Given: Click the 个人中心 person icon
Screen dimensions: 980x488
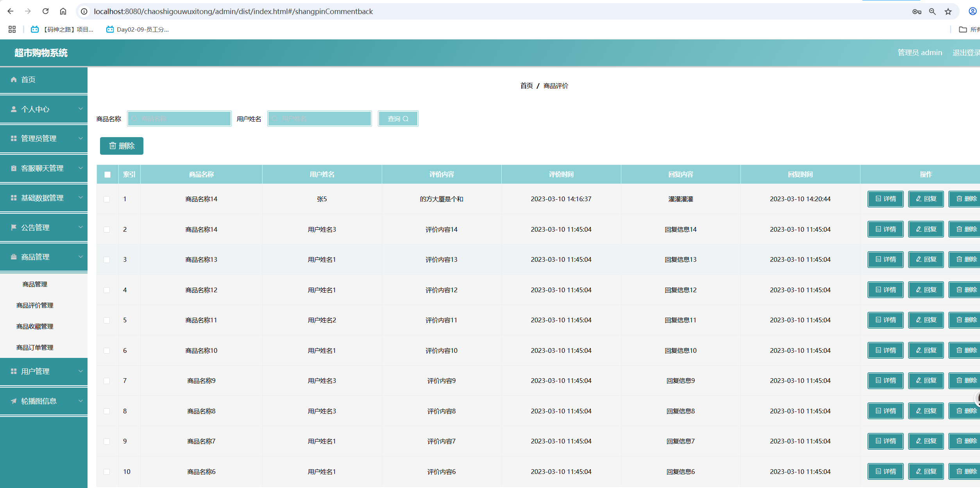Looking at the screenshot, I should tap(14, 109).
